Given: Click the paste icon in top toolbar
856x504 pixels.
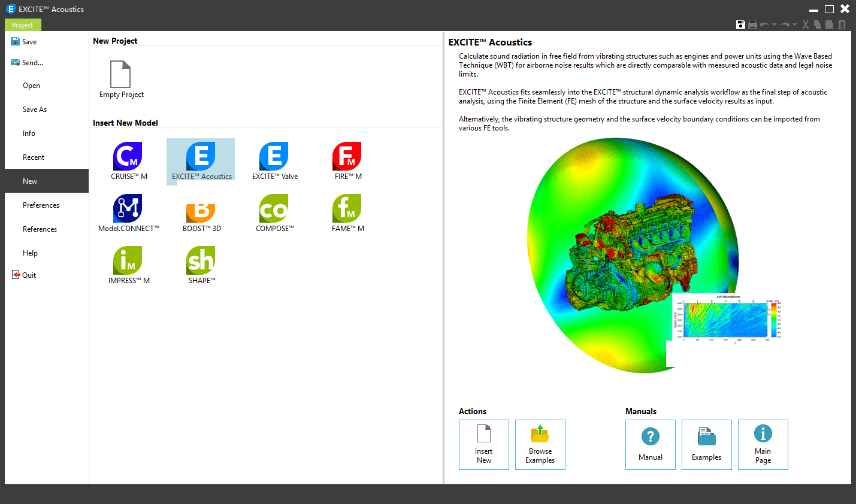Looking at the screenshot, I should (x=829, y=25).
